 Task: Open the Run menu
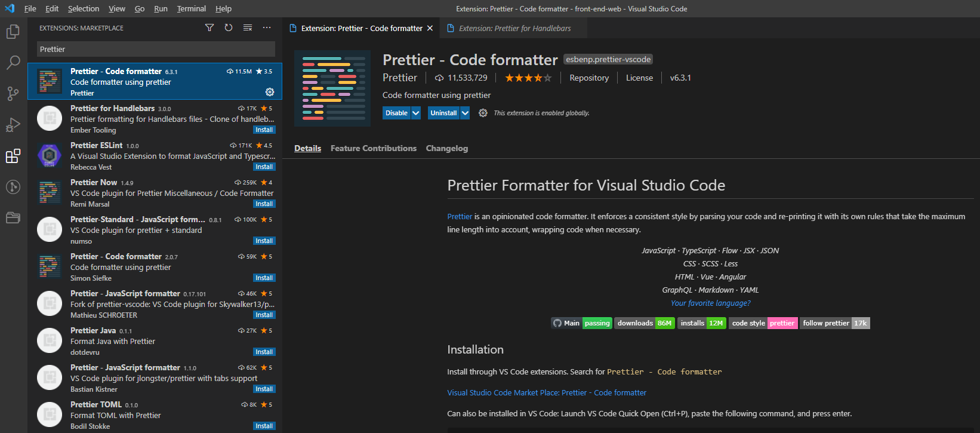(x=161, y=8)
